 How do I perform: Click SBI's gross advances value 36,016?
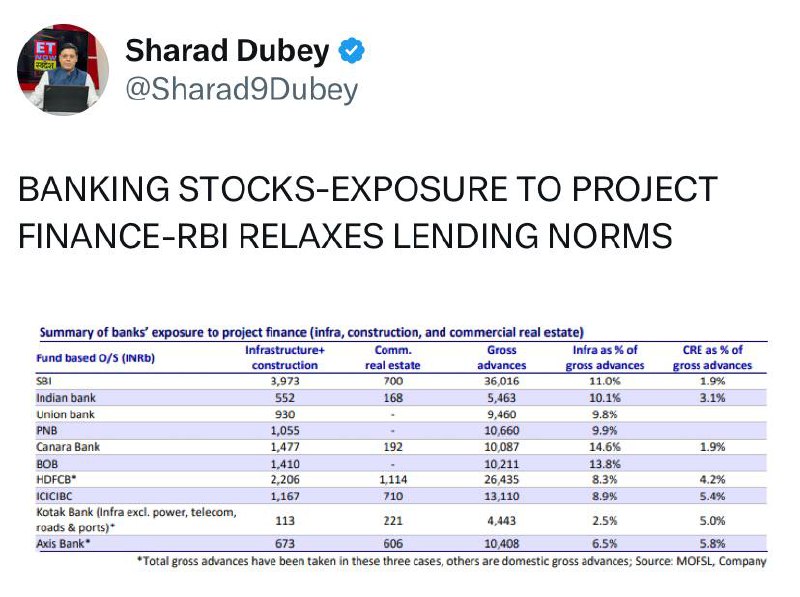coord(502,381)
